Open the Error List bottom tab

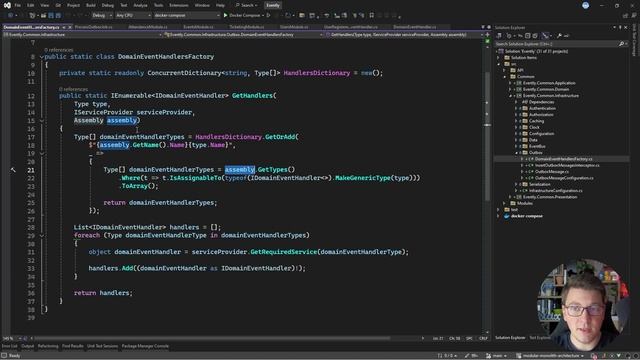(9, 346)
